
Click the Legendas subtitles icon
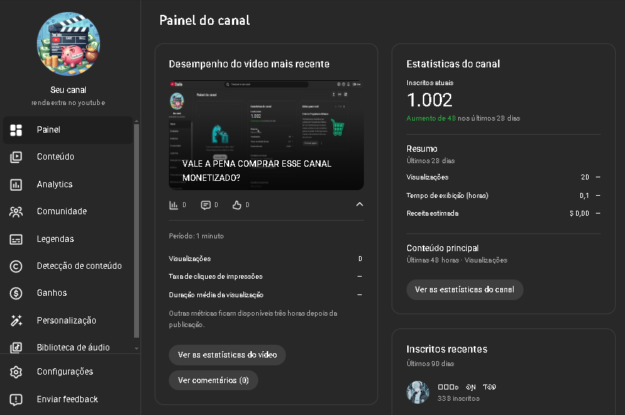coord(16,239)
